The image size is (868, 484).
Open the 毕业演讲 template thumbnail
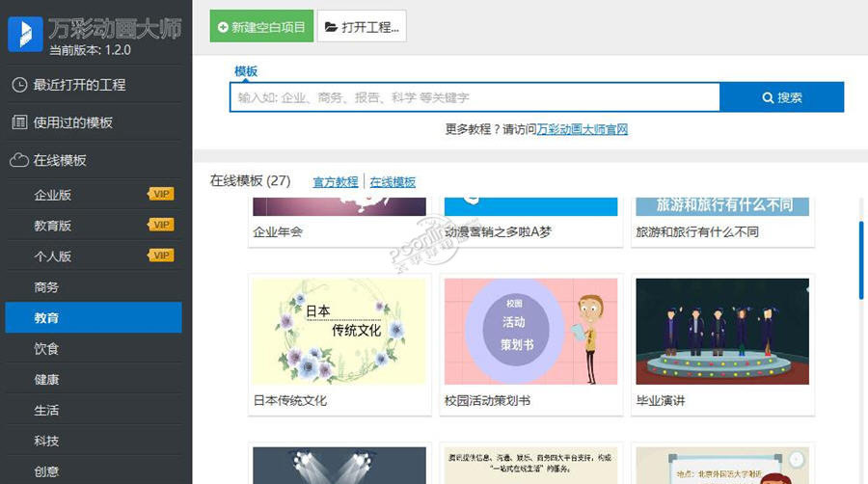722,332
